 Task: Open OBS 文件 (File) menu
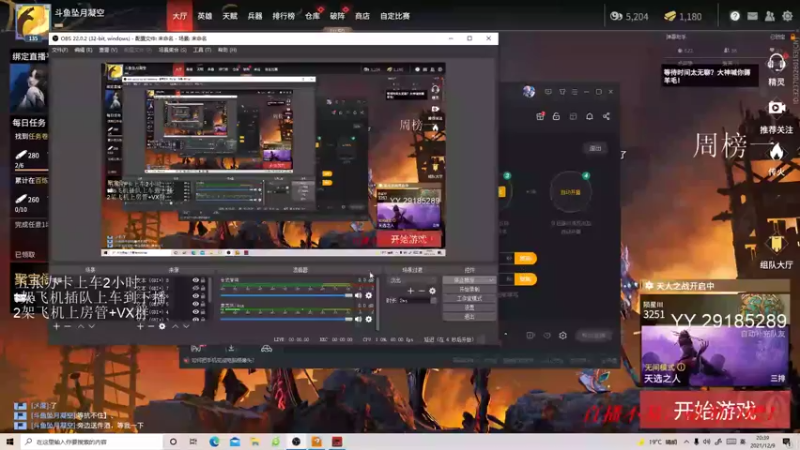60,50
